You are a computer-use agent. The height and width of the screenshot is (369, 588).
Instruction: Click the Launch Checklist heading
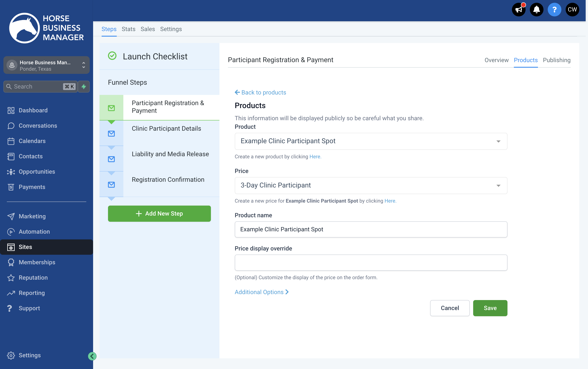(155, 56)
